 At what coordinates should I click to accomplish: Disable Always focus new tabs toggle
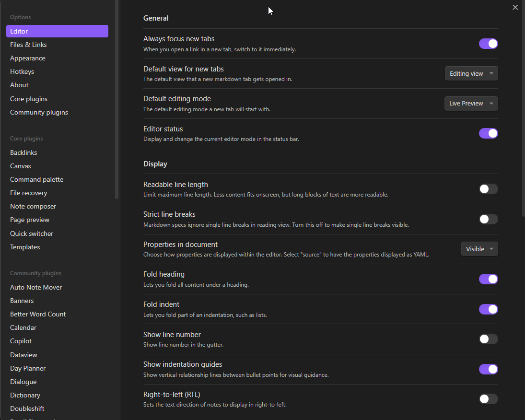[x=488, y=44]
